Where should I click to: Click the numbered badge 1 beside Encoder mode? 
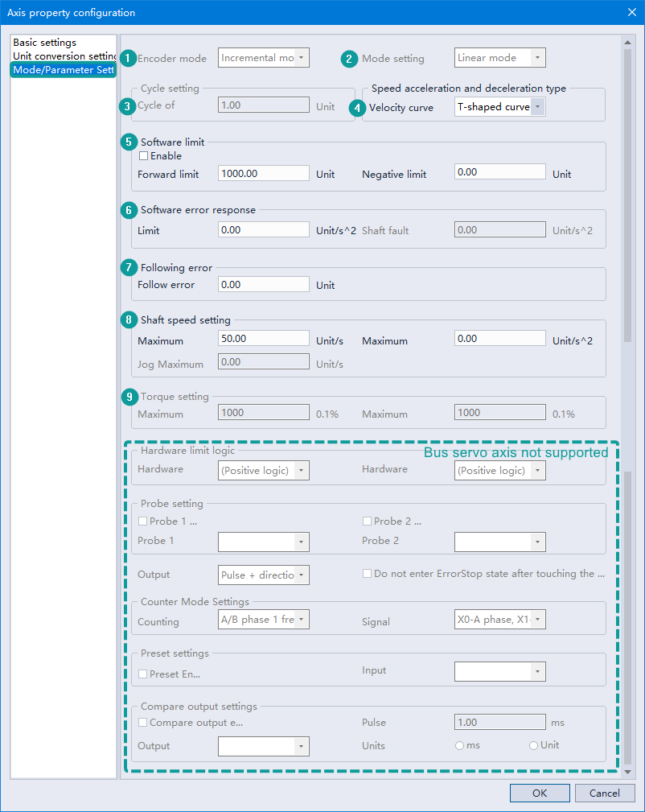[129, 58]
